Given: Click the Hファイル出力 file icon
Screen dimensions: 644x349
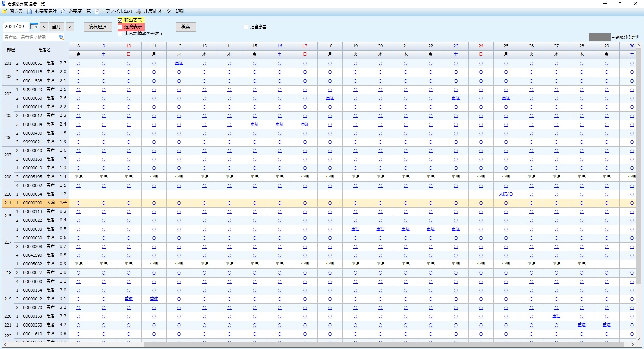Looking at the screenshot, I should coord(97,11).
